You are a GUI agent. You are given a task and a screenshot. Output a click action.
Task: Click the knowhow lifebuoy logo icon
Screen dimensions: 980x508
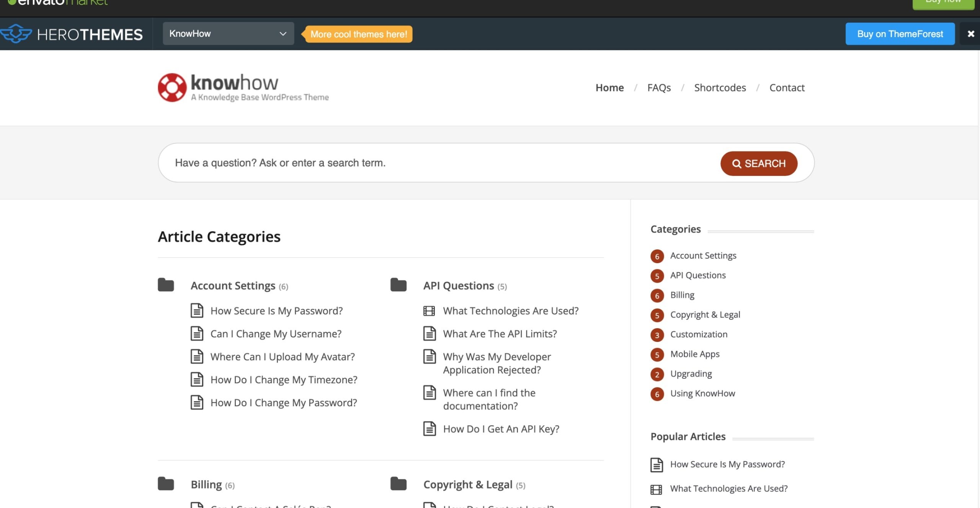click(172, 88)
